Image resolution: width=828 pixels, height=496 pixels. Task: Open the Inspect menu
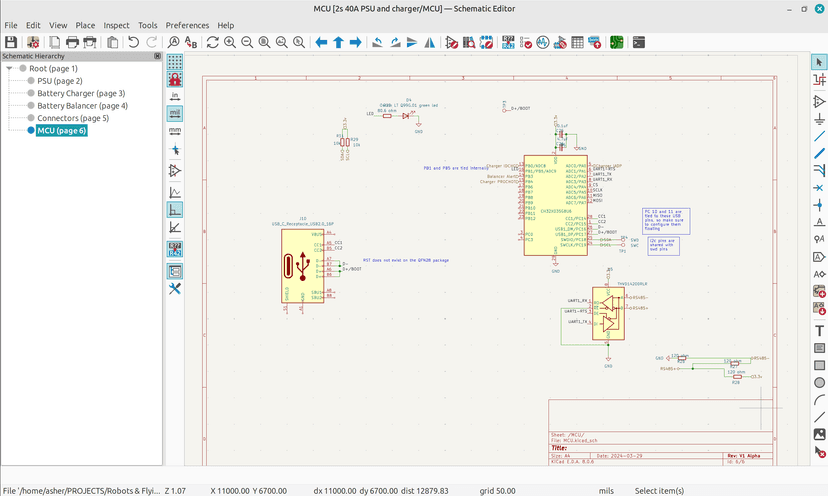(116, 25)
